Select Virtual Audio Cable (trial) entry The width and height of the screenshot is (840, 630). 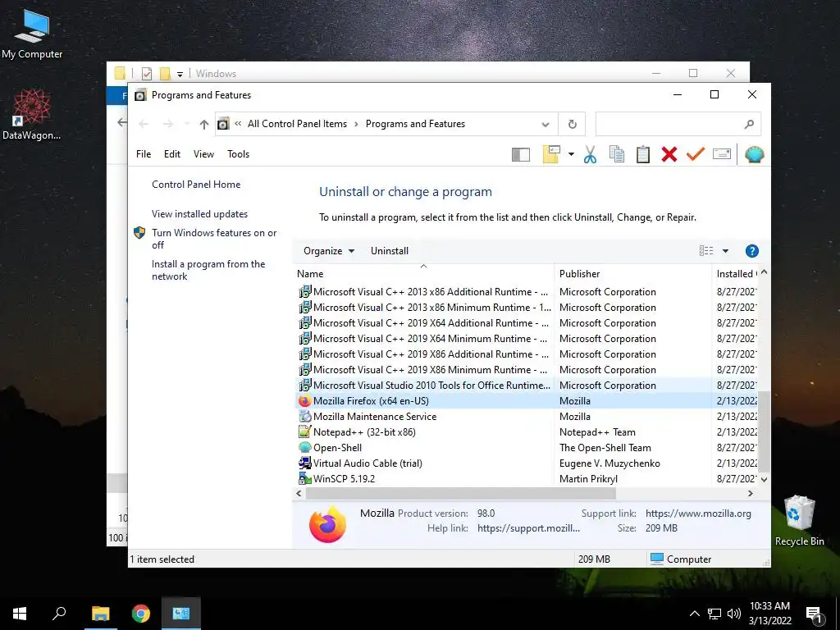(x=527, y=463)
